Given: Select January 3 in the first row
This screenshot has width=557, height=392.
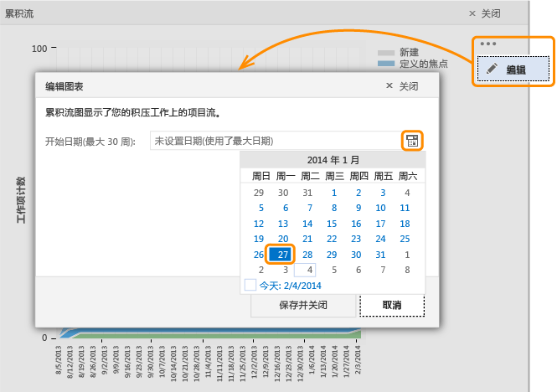Looking at the screenshot, I should (x=383, y=193).
